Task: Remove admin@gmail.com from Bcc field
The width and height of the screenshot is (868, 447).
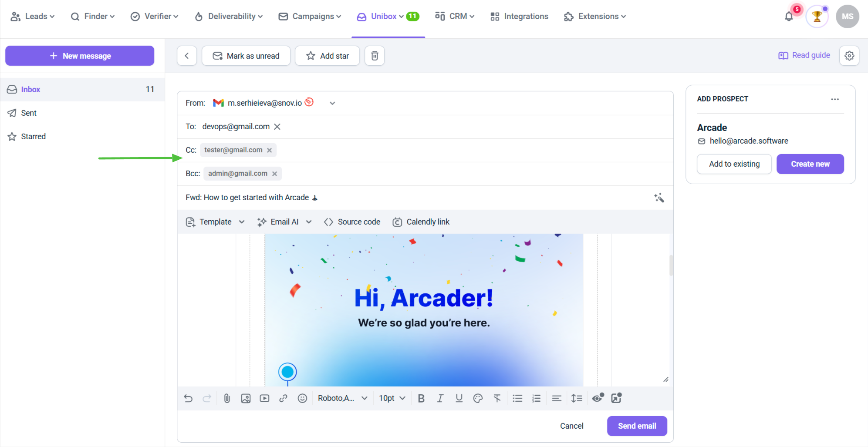Action: 274,174
